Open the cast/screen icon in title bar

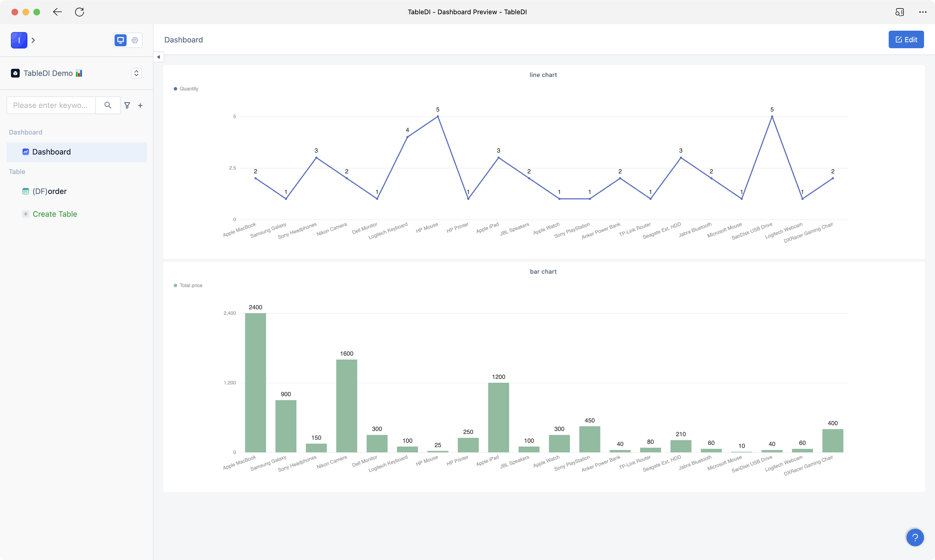(900, 12)
